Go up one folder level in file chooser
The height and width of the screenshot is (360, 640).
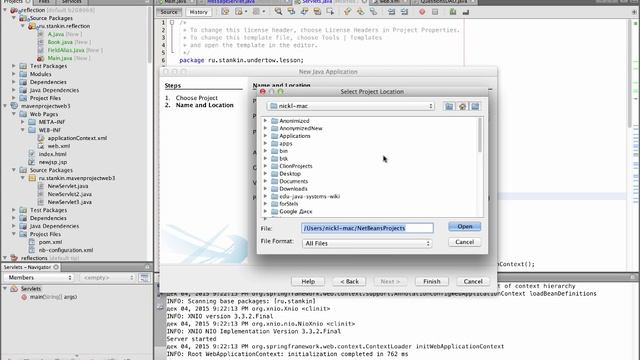tap(449, 106)
